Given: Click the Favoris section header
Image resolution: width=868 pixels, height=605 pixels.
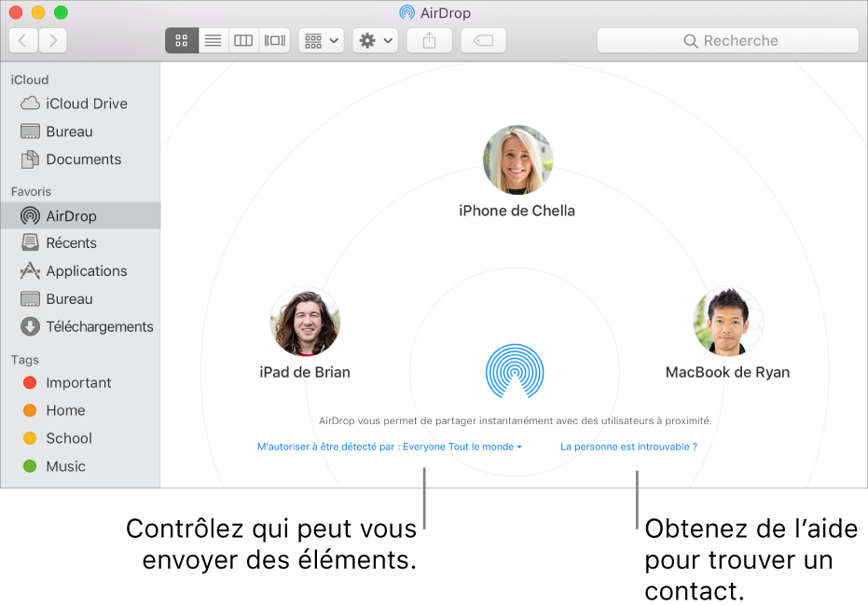Looking at the screenshot, I should pos(31,191).
